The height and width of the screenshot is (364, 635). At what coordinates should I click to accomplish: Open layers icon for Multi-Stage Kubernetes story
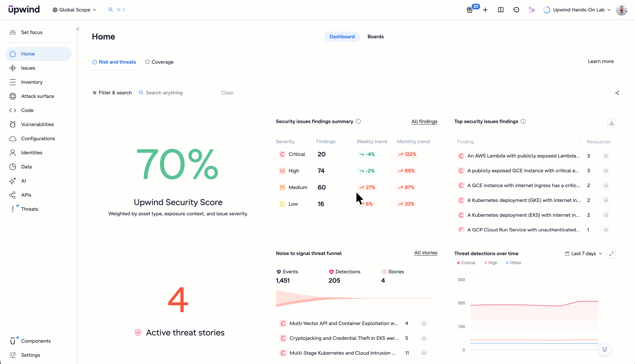424,353
